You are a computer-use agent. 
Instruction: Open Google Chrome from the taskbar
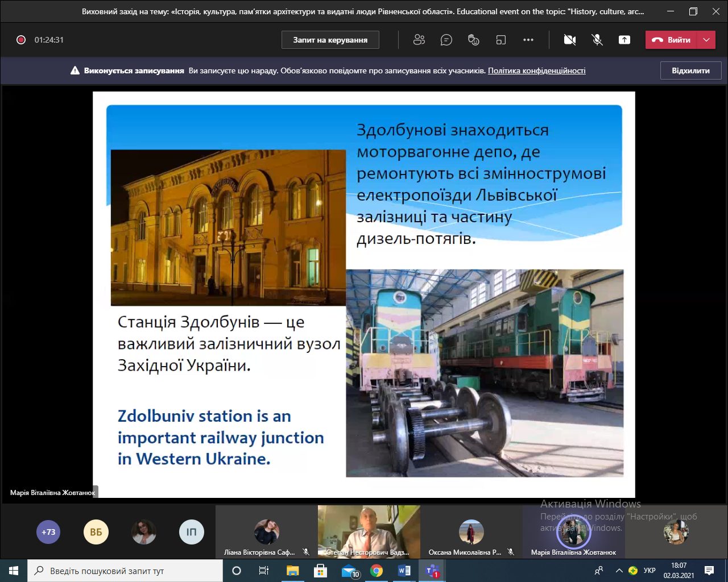click(x=376, y=571)
